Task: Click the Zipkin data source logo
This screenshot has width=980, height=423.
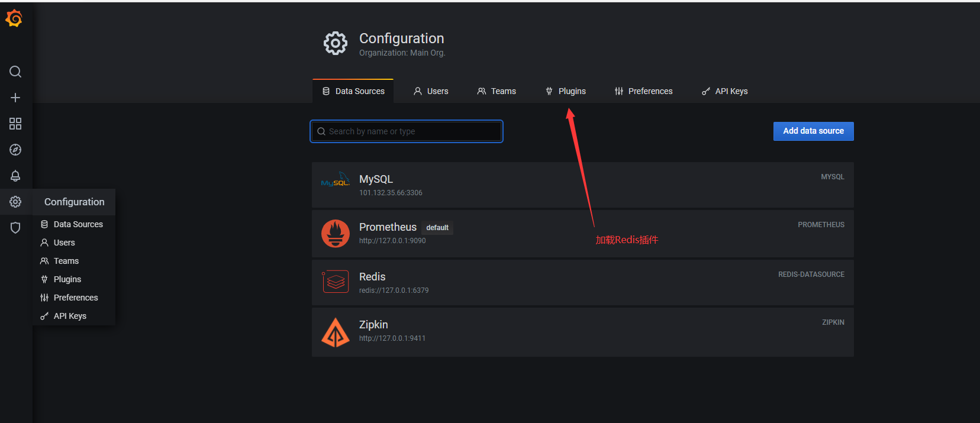Action: [336, 332]
